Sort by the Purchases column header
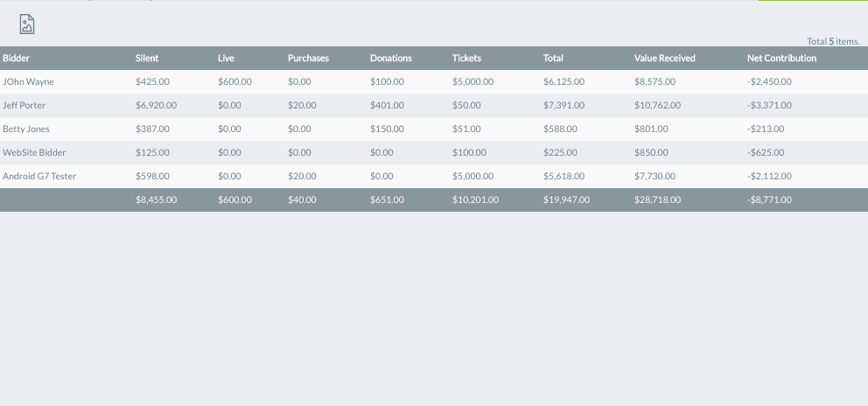 pyautogui.click(x=308, y=59)
